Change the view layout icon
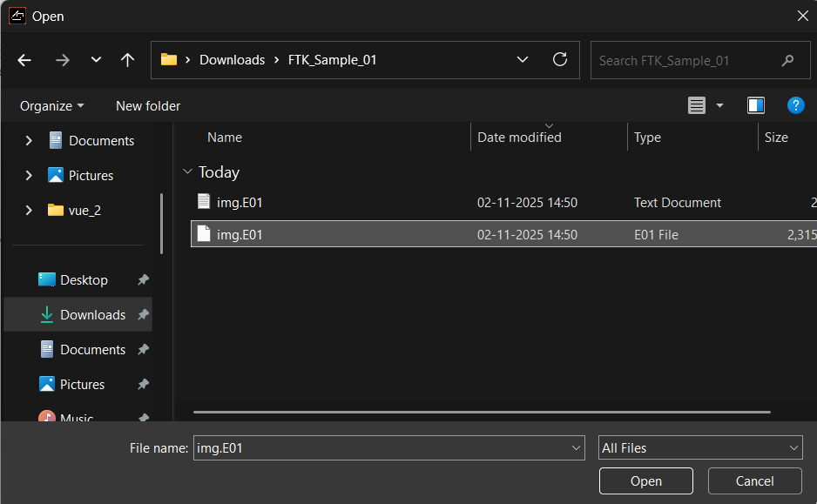 pyautogui.click(x=697, y=105)
